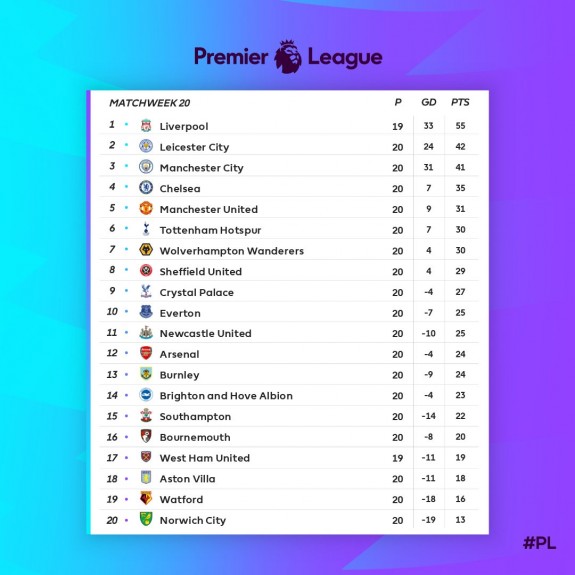Screen dimensions: 575x575
Task: Select the Manchester City crest icon
Action: point(146,167)
